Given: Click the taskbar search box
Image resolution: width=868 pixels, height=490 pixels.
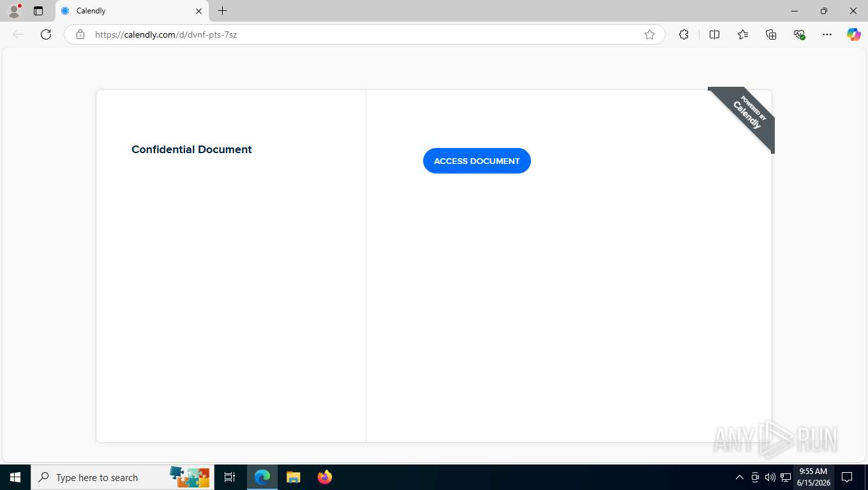Looking at the screenshot, I should click(121, 477).
